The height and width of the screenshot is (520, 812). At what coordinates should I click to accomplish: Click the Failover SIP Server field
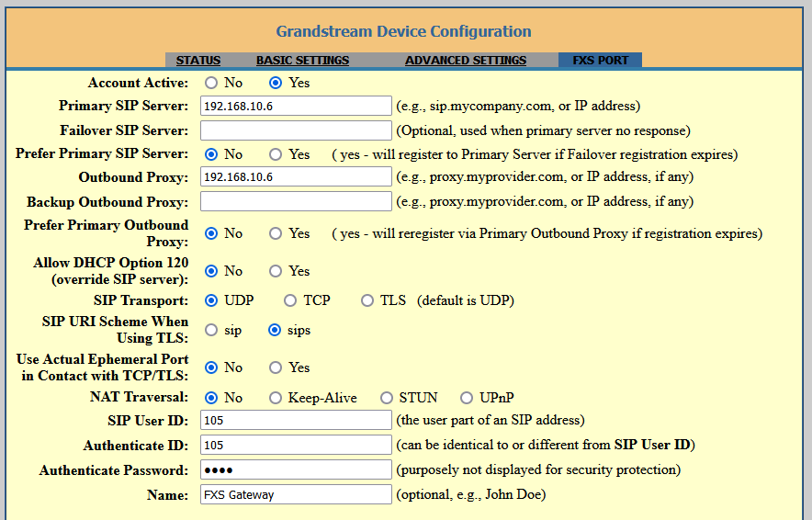296,130
